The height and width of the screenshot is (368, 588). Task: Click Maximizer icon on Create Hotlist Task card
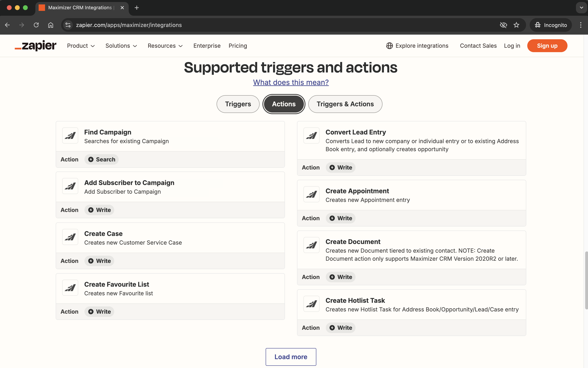[x=311, y=304]
